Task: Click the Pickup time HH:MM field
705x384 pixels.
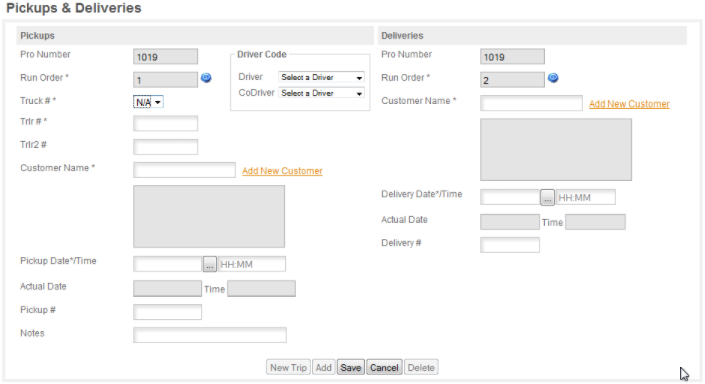Action: [252, 264]
